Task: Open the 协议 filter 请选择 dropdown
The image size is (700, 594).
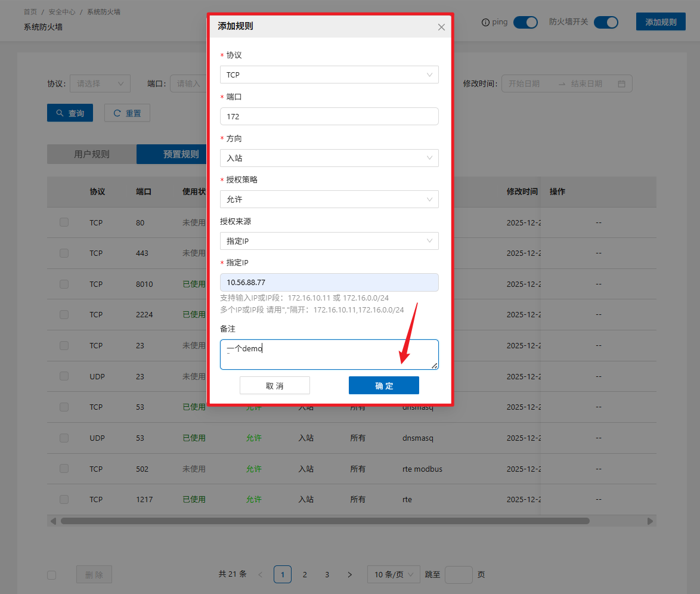Action: pos(100,83)
